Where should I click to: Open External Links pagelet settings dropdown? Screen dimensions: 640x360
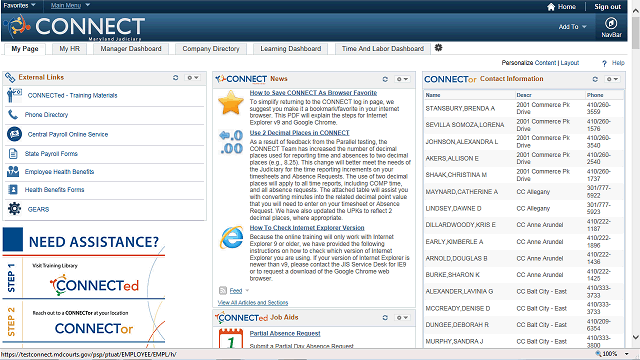pyautogui.click(x=192, y=78)
